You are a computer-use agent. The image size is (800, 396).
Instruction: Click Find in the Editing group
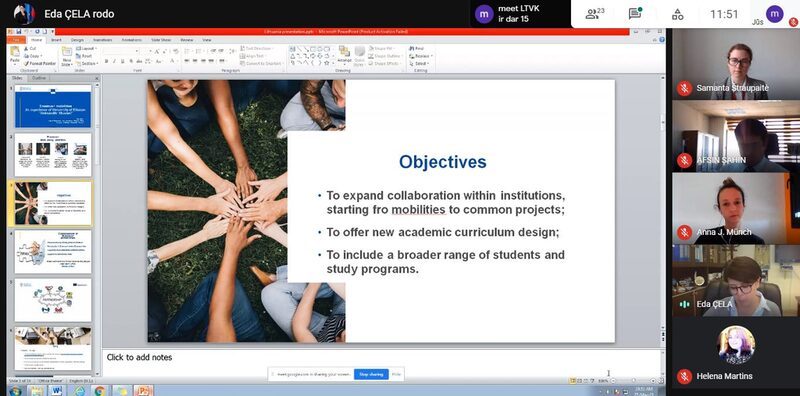(416, 48)
